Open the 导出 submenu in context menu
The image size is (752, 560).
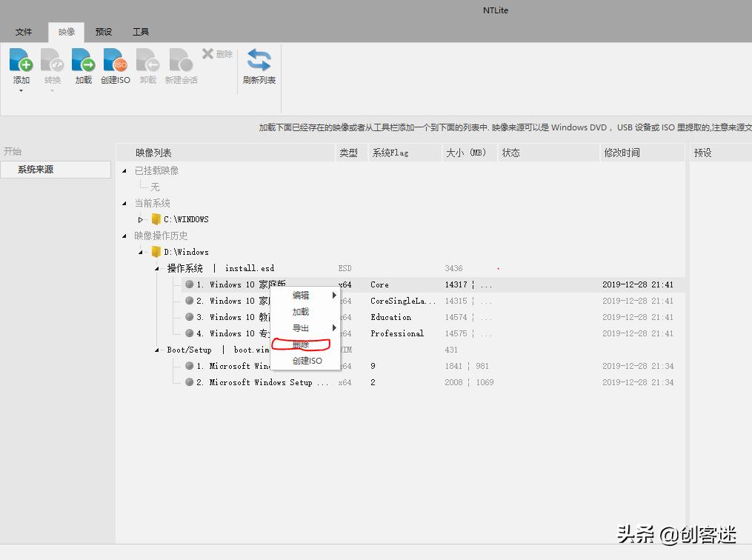click(x=299, y=327)
